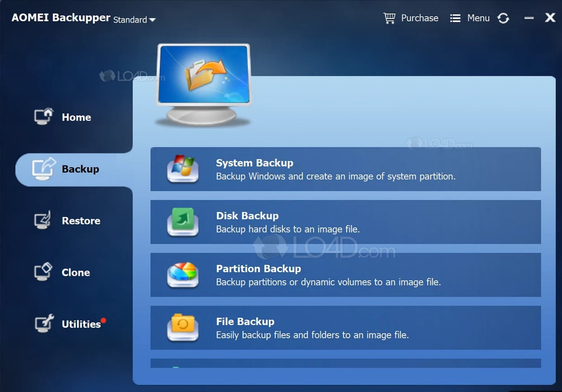Close the AOMEI Backupper window
The height and width of the screenshot is (392, 562).
coord(550,18)
